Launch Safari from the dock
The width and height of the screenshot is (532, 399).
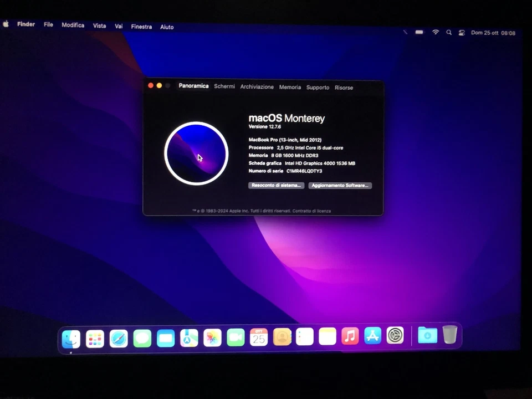coord(119,339)
